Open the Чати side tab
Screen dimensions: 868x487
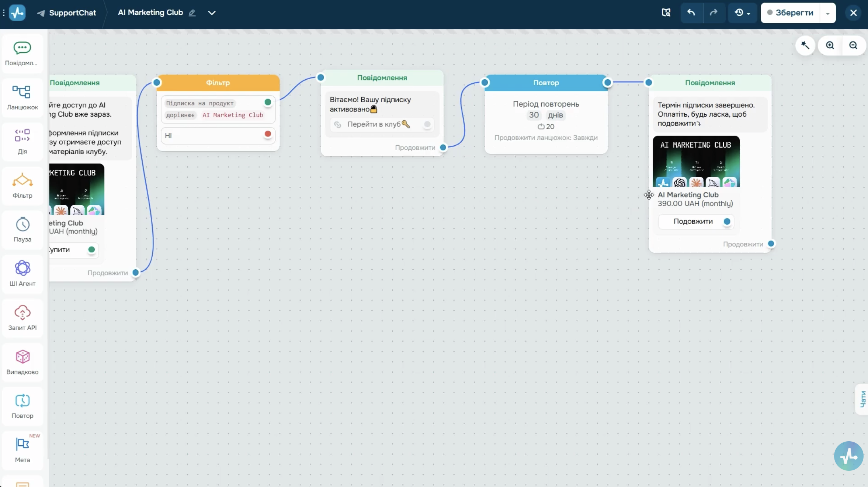click(x=862, y=399)
